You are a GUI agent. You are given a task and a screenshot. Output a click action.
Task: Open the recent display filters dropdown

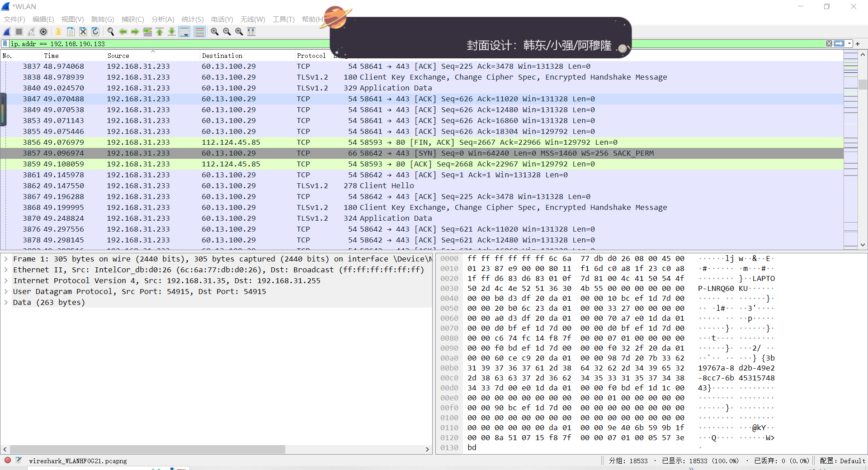849,44
